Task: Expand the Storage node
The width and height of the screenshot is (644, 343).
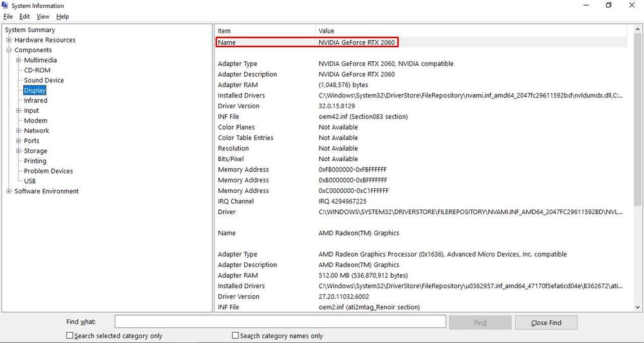Action: coord(18,151)
